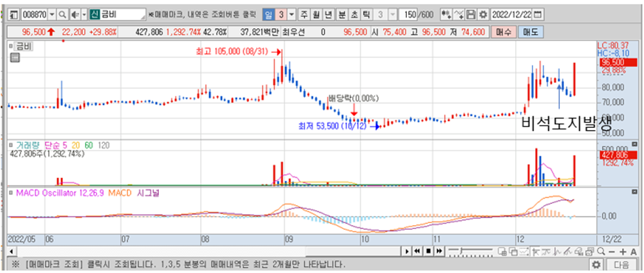This screenshot has width=644, height=273.
Task: Click the eraser delete drawings icon
Action: pos(579,251)
